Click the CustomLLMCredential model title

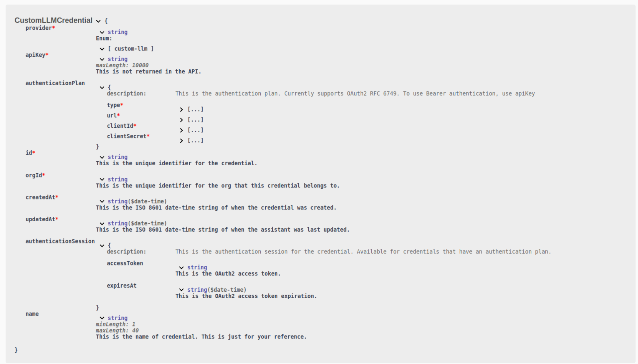[53, 21]
